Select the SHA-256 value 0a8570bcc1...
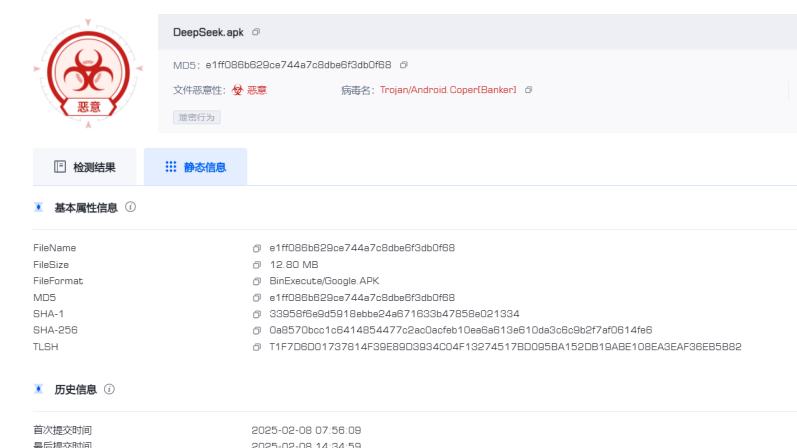 (461, 330)
